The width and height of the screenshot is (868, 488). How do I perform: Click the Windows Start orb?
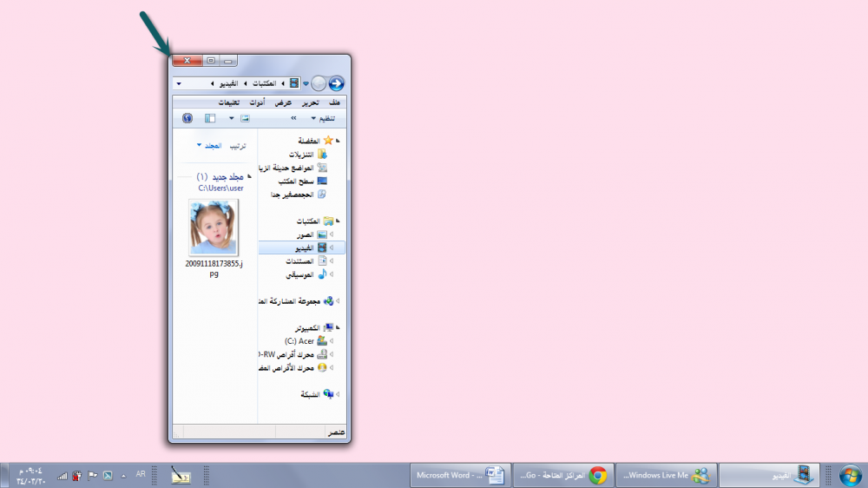coord(851,475)
